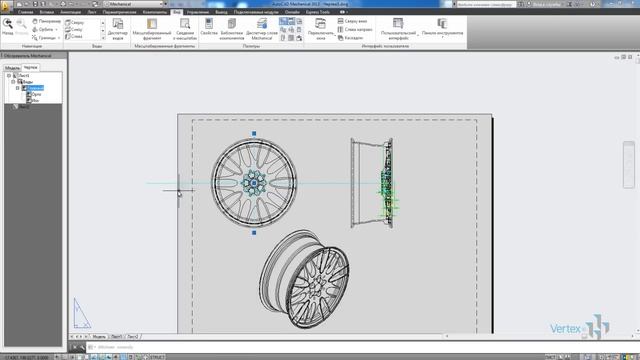Select the Сверху (Top) view
Viewport: 640px width, 360px height.
75,23
